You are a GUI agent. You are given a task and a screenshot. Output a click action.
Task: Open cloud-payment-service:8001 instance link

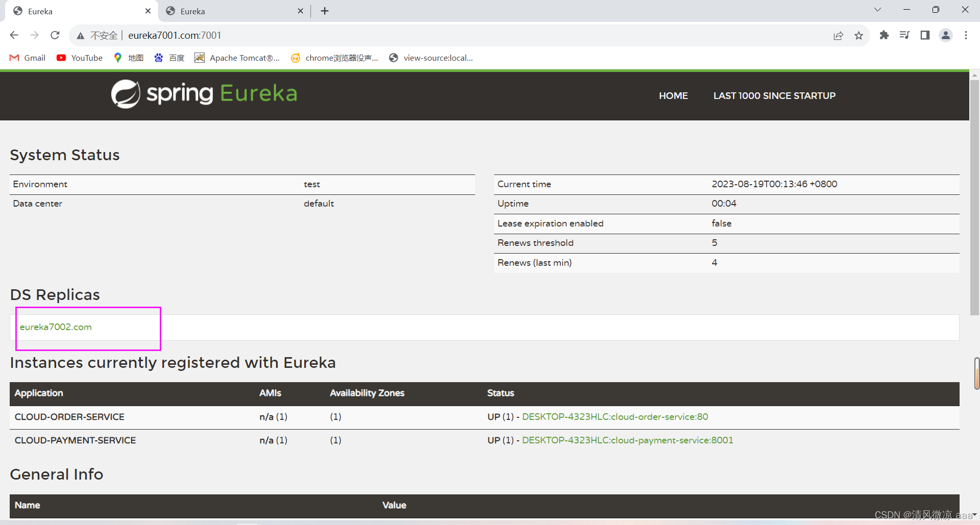pos(627,440)
